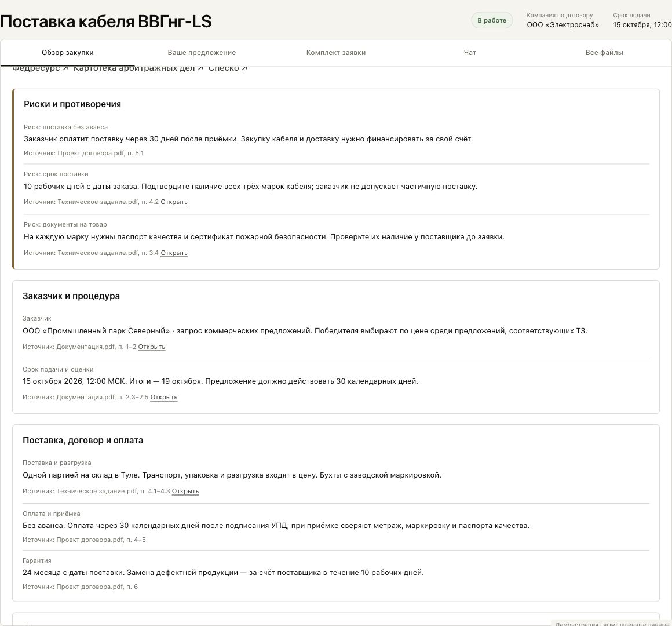Click the text starting «Без аванса. Оплата через 30»
Image resolution: width=672 pixels, height=626 pixels.
[x=276, y=526]
